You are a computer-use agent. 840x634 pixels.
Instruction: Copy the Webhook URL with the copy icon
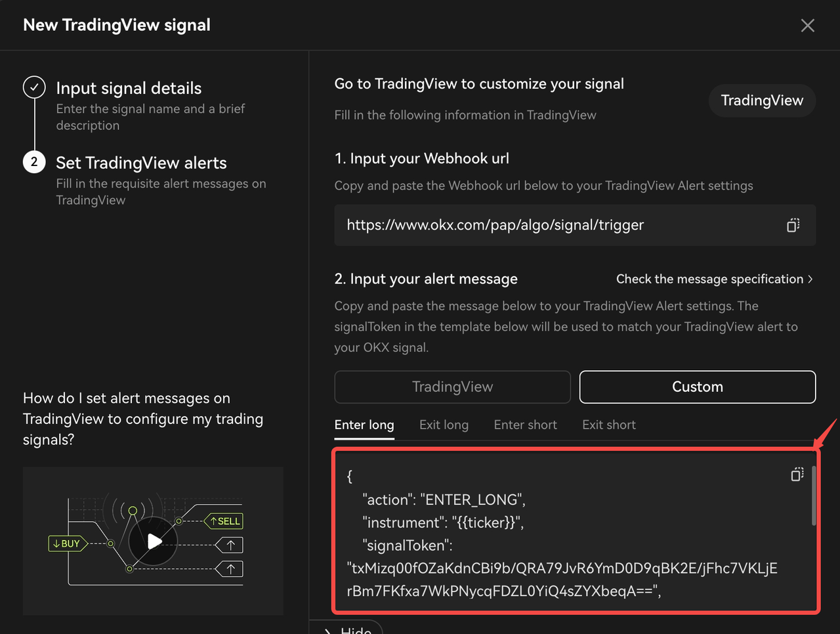coord(793,225)
